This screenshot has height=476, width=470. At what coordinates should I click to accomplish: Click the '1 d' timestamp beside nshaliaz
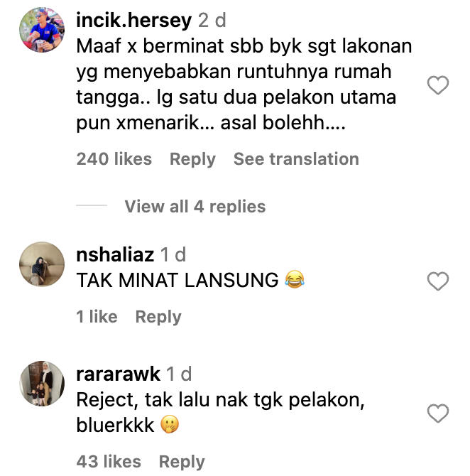pyautogui.click(x=173, y=255)
